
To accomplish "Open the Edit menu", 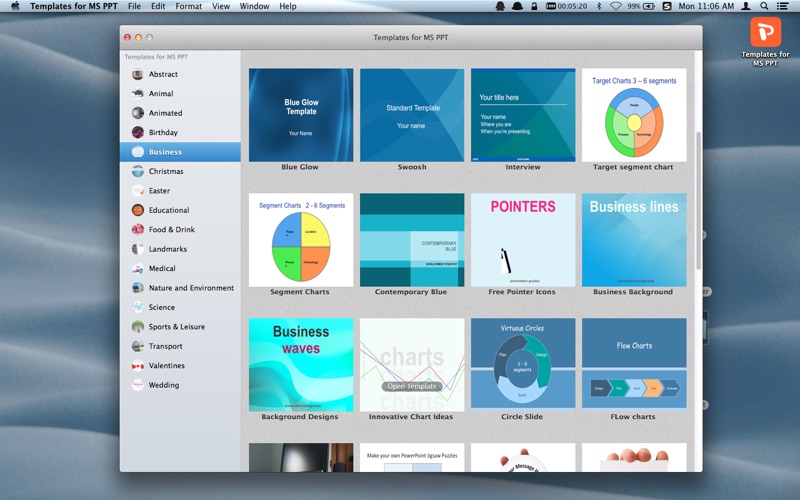I will [158, 6].
